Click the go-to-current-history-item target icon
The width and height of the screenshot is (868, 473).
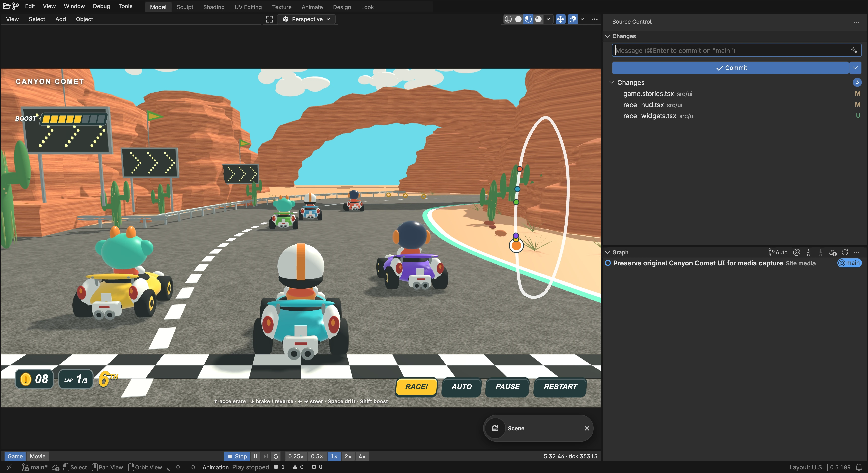(x=797, y=252)
